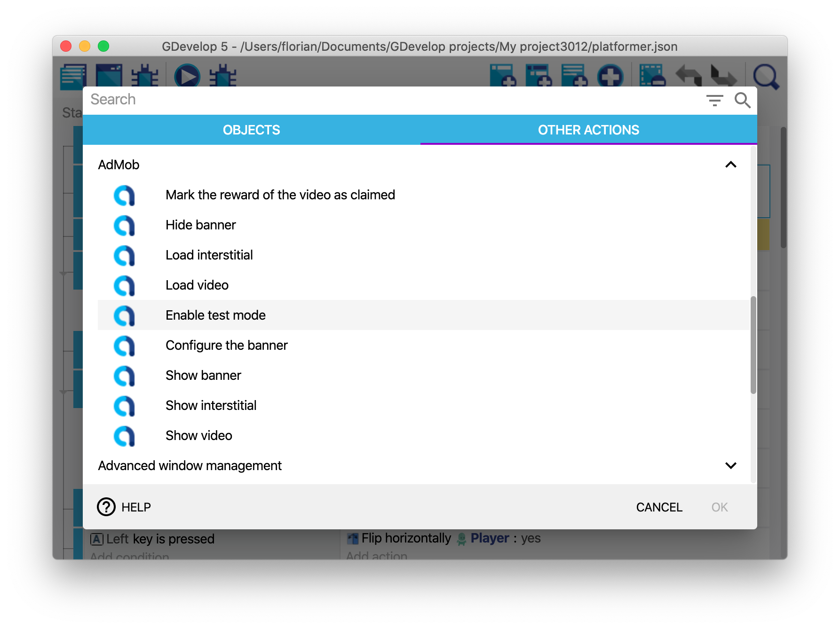The image size is (840, 629).
Task: Click the AdMob icon beside Load video
Action: tap(124, 285)
